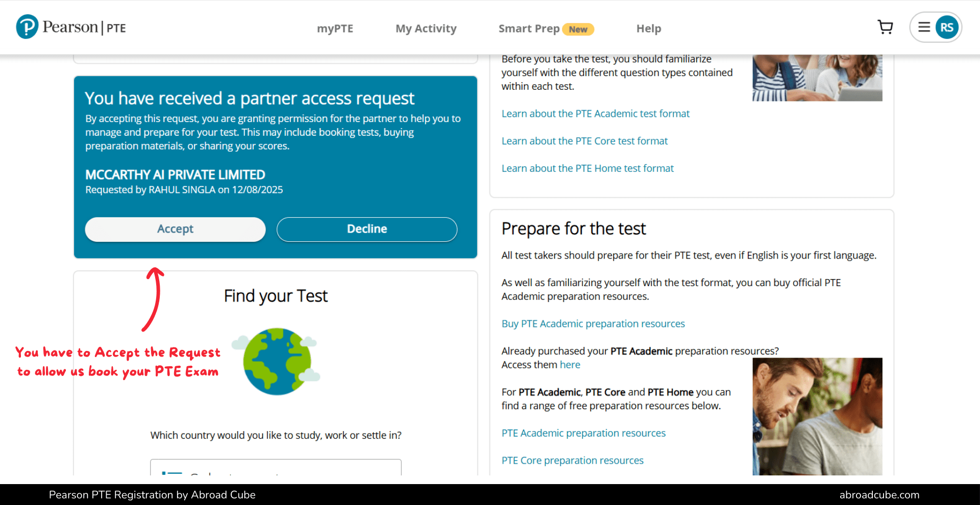Click the RS profile avatar
Screen dimensions: 980x505
(x=947, y=27)
